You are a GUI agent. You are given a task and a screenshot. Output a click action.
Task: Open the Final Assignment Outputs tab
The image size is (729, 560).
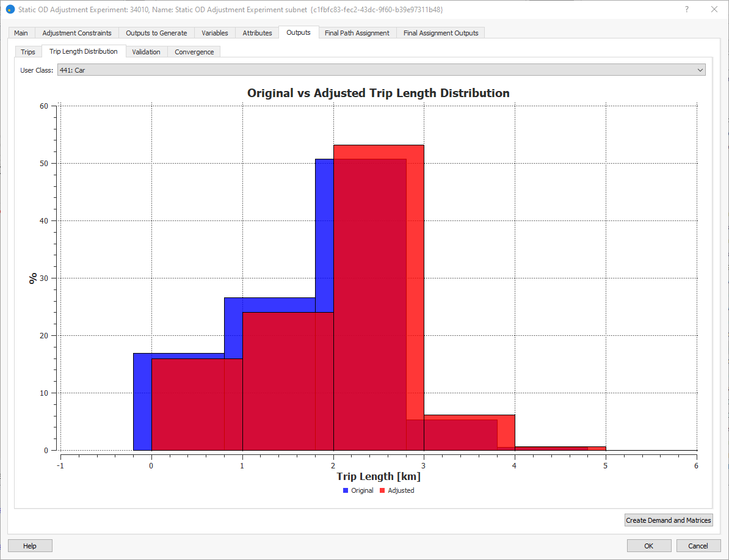(441, 33)
